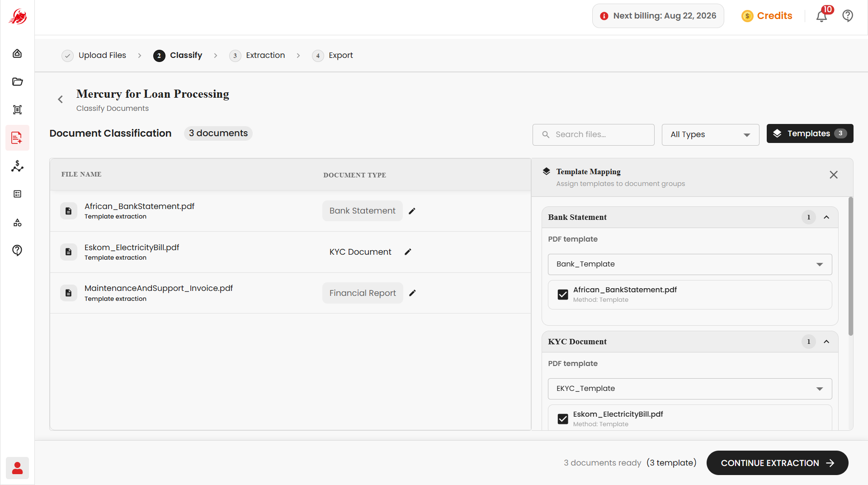Close the Template Mapping panel
Screen dimensions: 868x485
[x=834, y=175]
